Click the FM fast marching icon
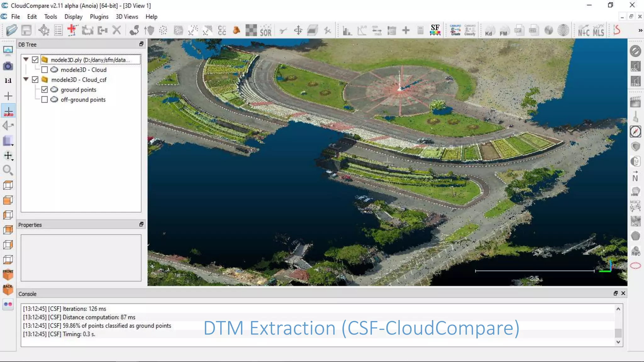644x362 pixels. 503,30
